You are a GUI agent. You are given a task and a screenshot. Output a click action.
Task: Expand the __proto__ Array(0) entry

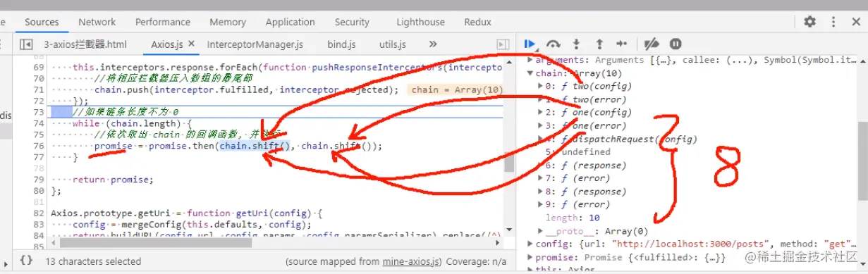[540, 230]
